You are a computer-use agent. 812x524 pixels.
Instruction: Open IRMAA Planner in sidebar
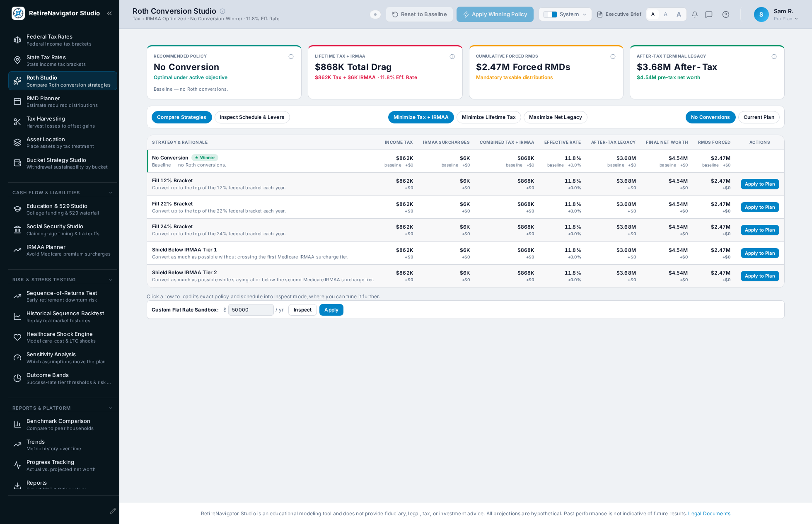[x=63, y=250]
